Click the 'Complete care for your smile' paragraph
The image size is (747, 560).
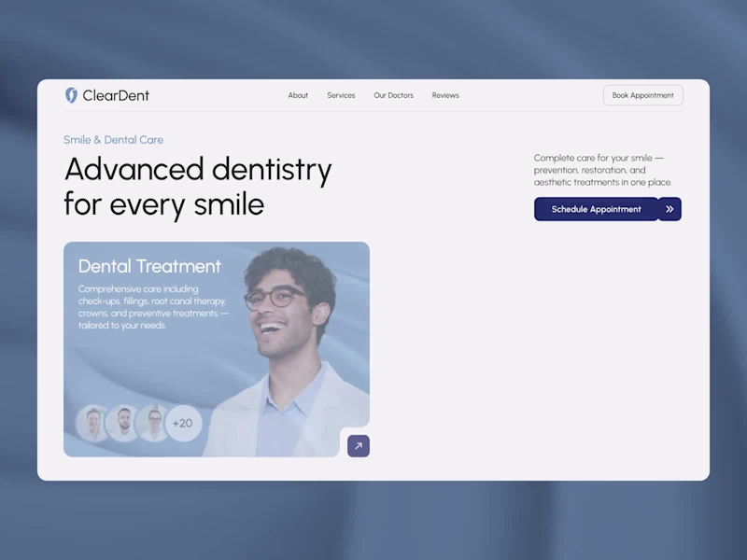pyautogui.click(x=602, y=170)
